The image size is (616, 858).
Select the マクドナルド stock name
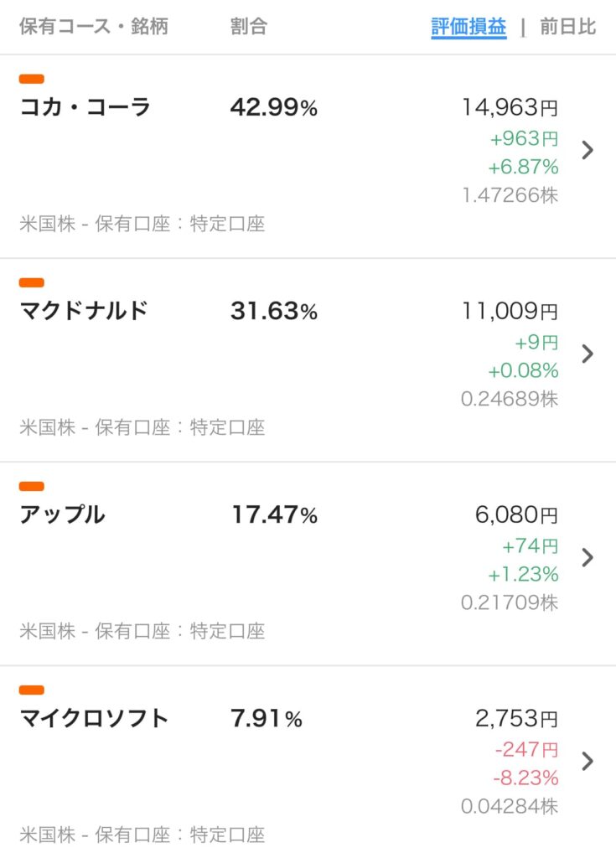[x=84, y=311]
